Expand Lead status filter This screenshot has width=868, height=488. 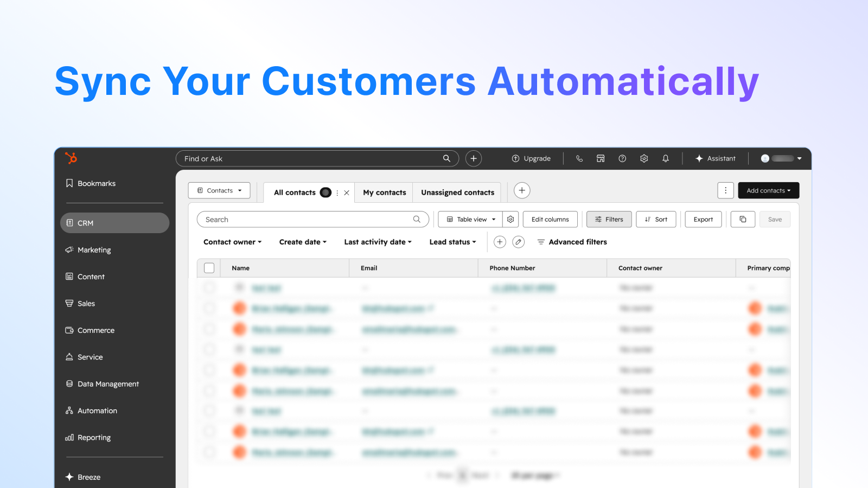point(452,242)
